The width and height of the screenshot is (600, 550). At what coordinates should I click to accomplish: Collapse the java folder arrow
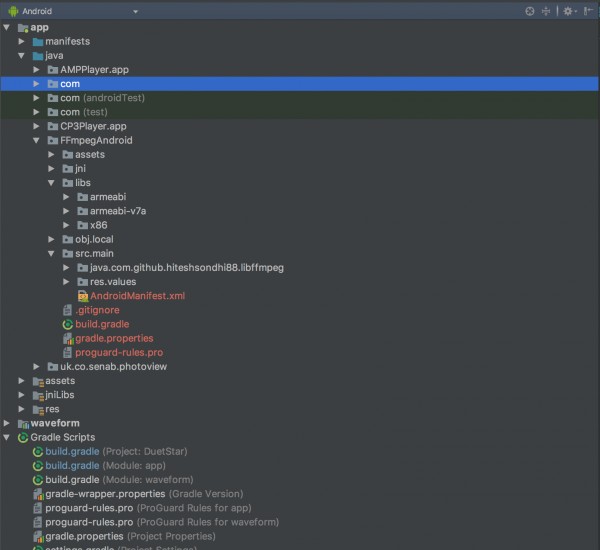pos(21,55)
